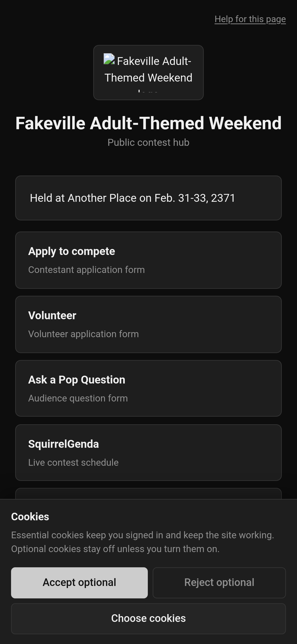Image resolution: width=297 pixels, height=644 pixels.
Task: Click Volunteer application form text
Action: [x=84, y=334]
